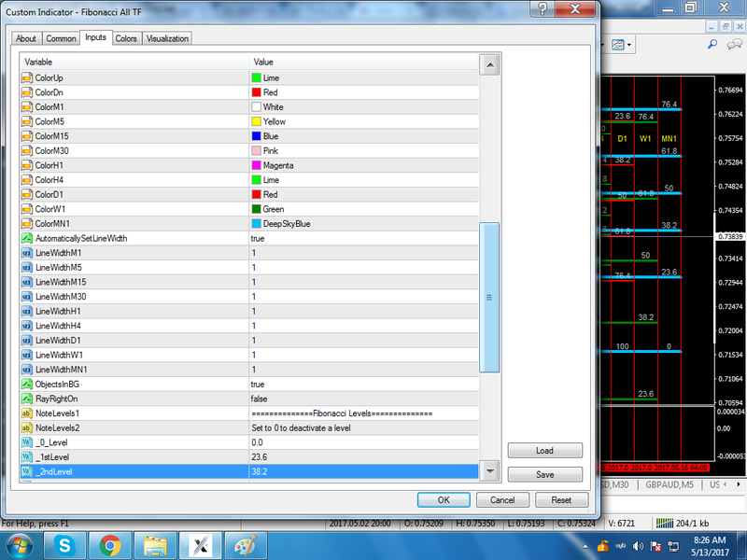Click the chat bubbles icon in MetaTrader
This screenshot has height=560, width=747.
click(x=734, y=45)
